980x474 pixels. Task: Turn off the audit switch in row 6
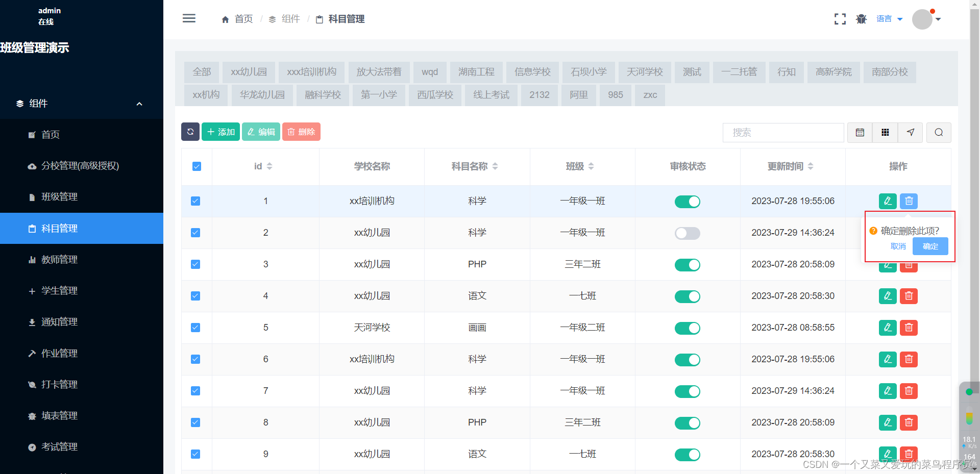tap(688, 360)
